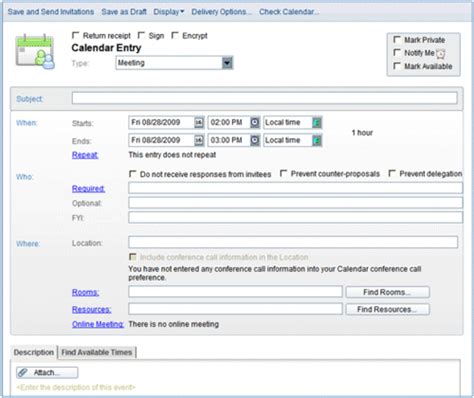Screen dimensions: 474x398
Task: Click the Starts time zone globe icon
Action: (317, 123)
